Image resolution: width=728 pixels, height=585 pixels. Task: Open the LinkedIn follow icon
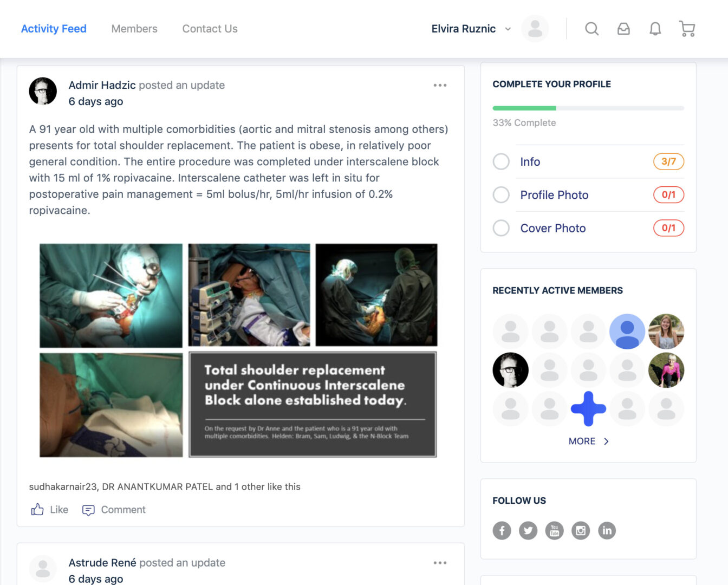[x=607, y=530]
